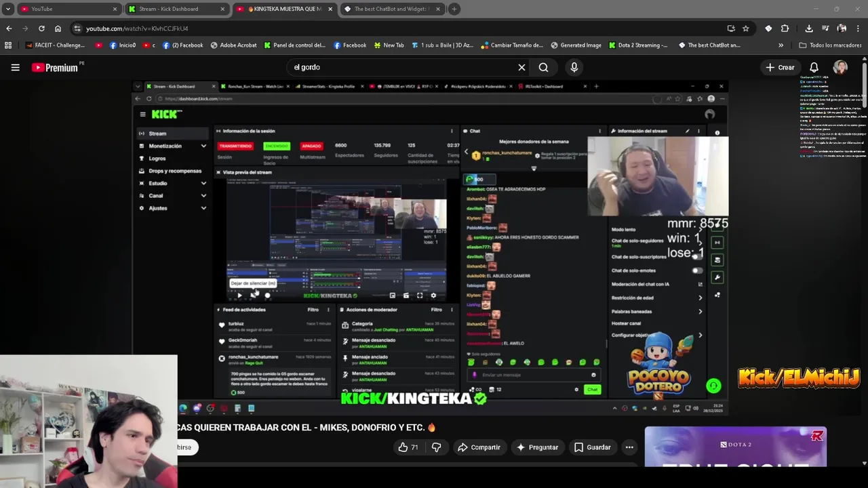Click the install/cast icon in address bar
Viewport: 868px width, 488px height.
point(731,28)
